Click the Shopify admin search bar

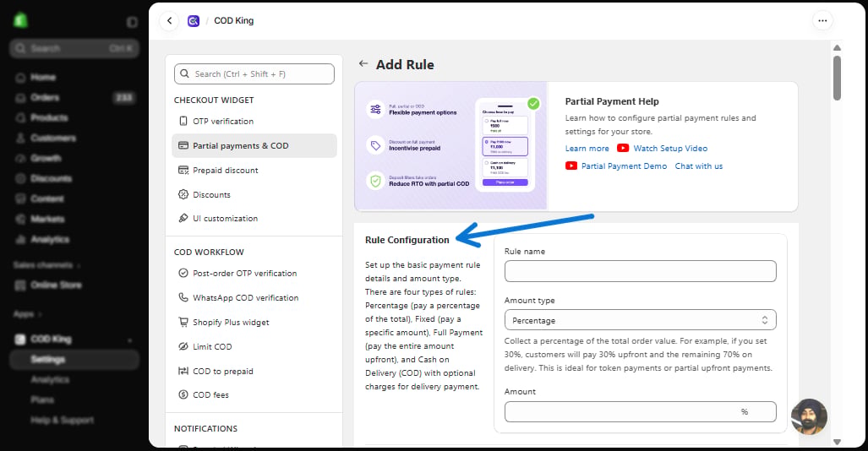point(74,49)
